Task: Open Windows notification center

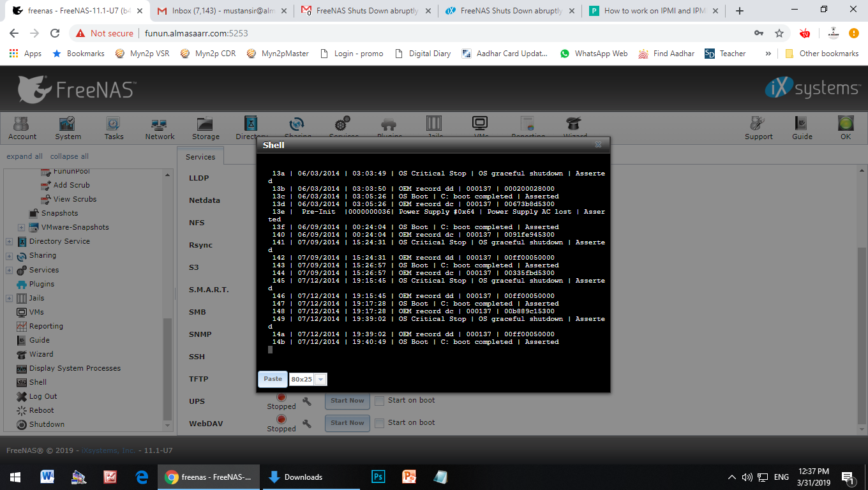Action: [x=848, y=477]
